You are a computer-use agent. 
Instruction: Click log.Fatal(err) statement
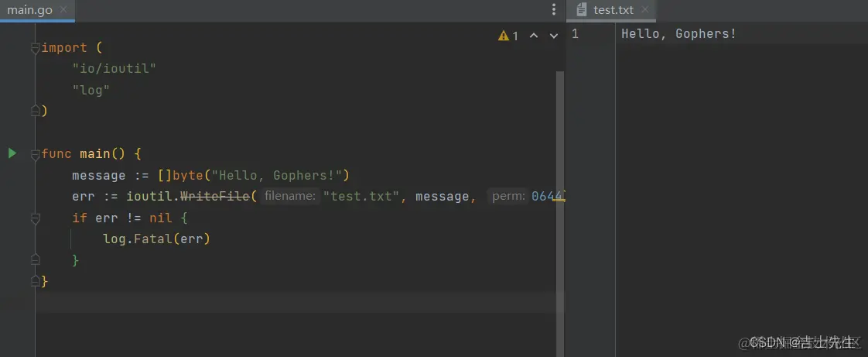pyautogui.click(x=157, y=239)
